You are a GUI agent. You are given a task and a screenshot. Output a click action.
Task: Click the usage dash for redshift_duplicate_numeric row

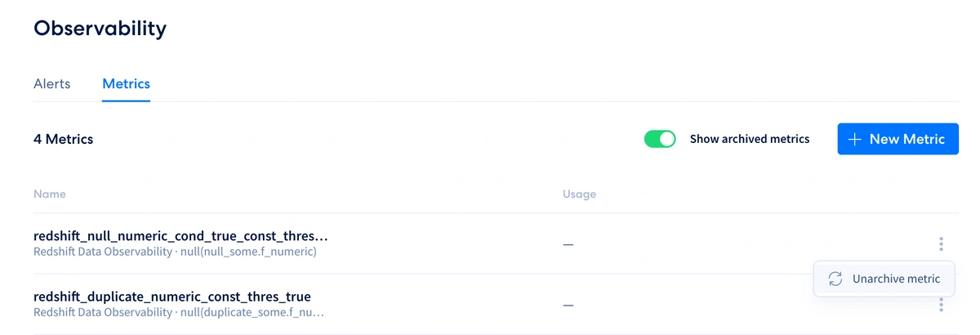pyautogui.click(x=568, y=305)
